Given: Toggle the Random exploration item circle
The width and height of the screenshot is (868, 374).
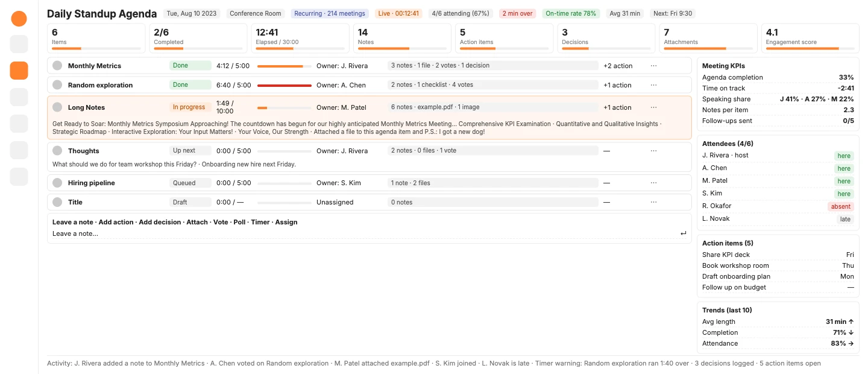Looking at the screenshot, I should click(x=57, y=85).
